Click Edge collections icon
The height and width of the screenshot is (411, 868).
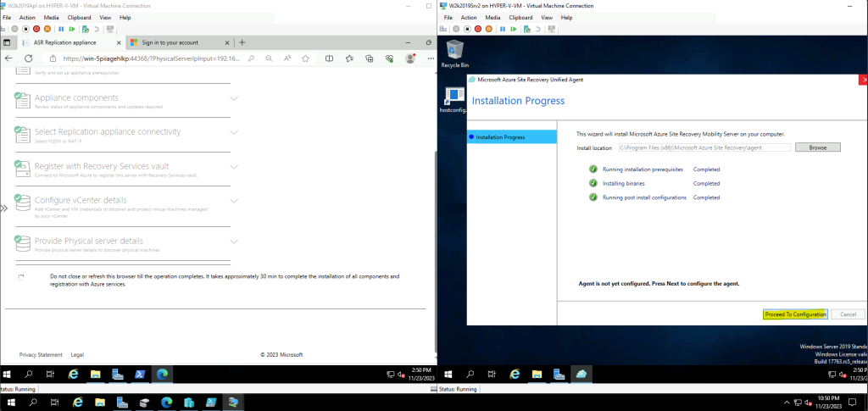click(370, 58)
